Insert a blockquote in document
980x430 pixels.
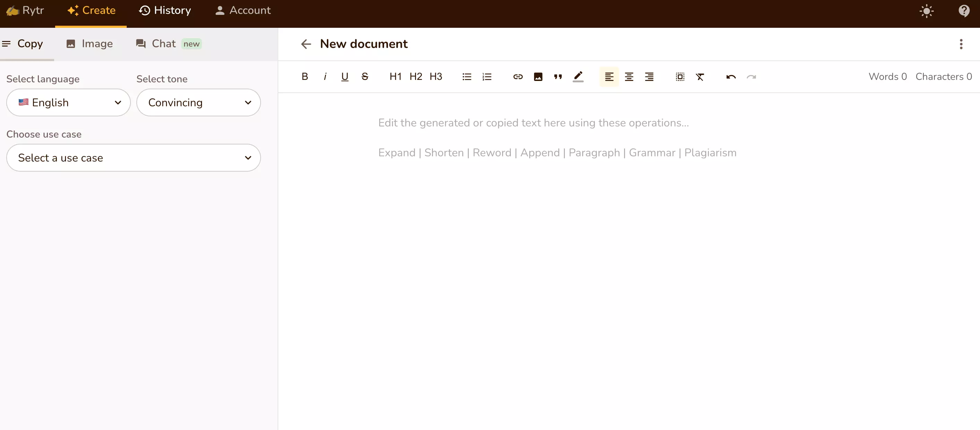point(558,76)
